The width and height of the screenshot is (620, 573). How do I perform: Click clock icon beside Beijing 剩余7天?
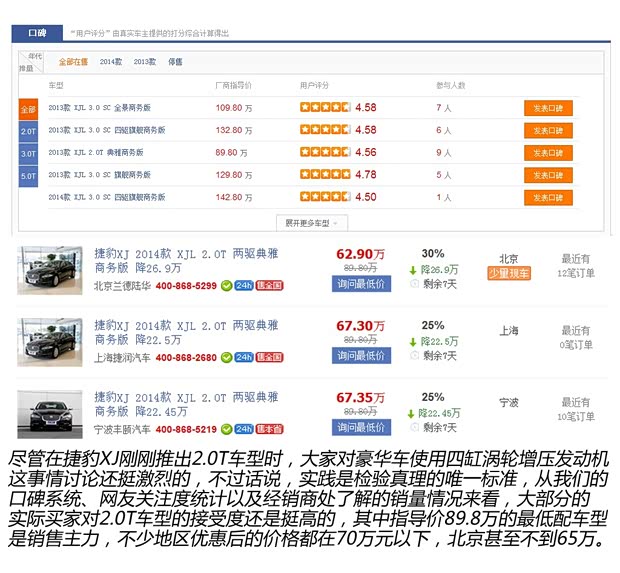tap(414, 284)
